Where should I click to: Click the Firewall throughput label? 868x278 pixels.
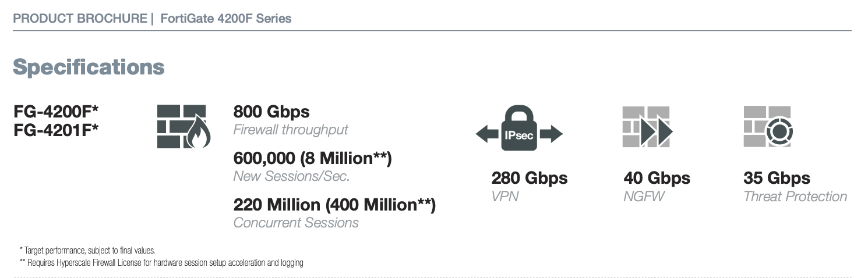click(291, 130)
